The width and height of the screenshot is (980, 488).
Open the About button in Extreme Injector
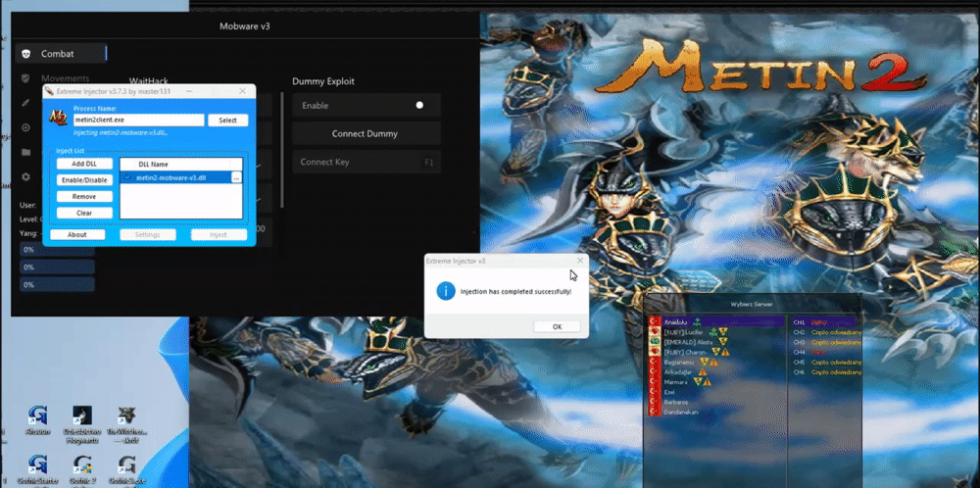77,235
